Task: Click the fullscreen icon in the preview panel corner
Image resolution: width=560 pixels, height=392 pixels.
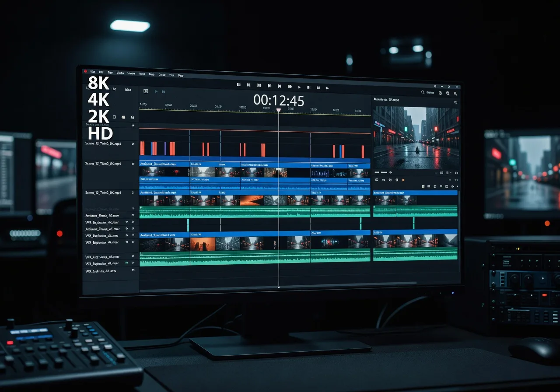Action: pos(457,87)
